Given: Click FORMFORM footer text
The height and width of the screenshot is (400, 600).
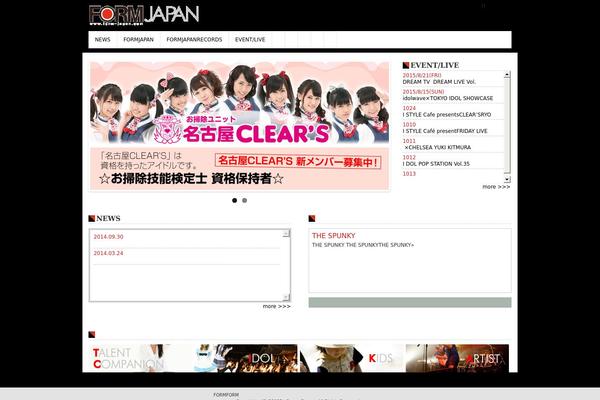Looking at the screenshot, I should tap(226, 395).
